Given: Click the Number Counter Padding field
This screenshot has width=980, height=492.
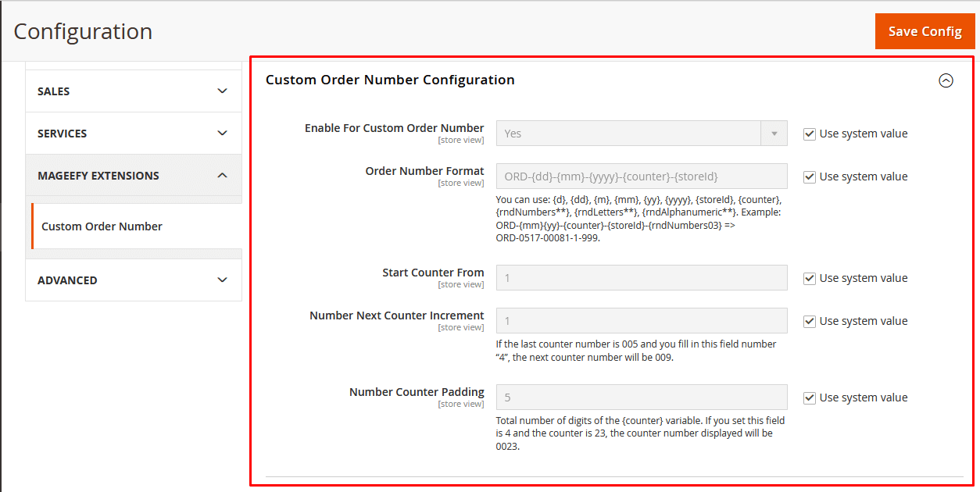Looking at the screenshot, I should (x=641, y=398).
